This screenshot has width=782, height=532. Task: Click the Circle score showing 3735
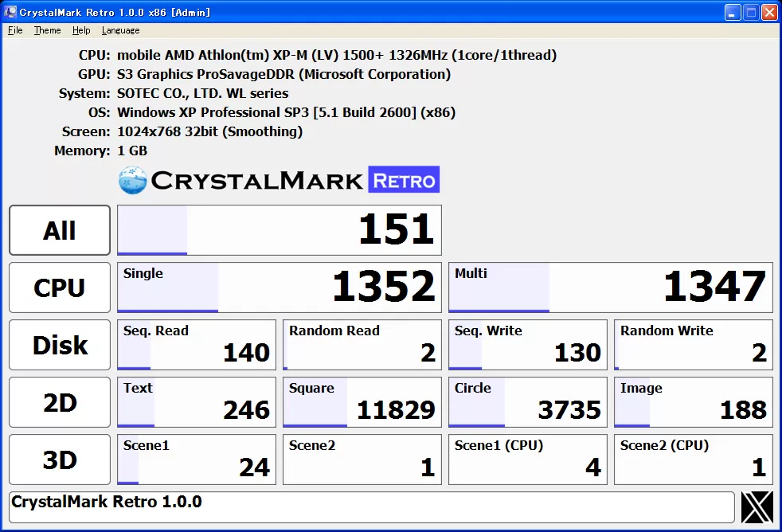point(527,401)
